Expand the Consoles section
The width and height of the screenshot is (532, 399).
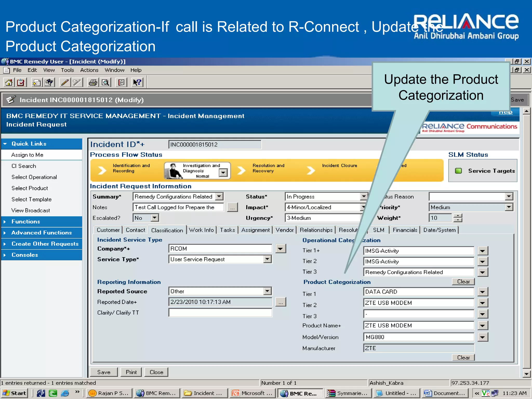coord(5,255)
